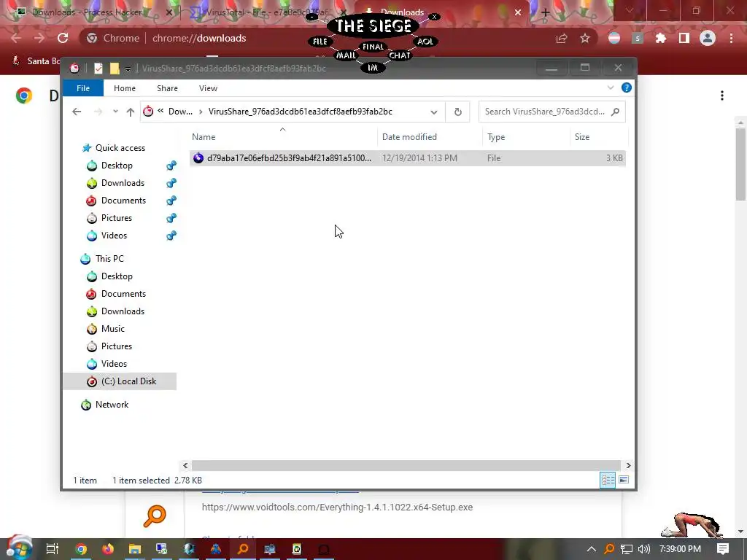Switch to Details view layout button
The height and width of the screenshot is (560, 747).
(x=608, y=480)
